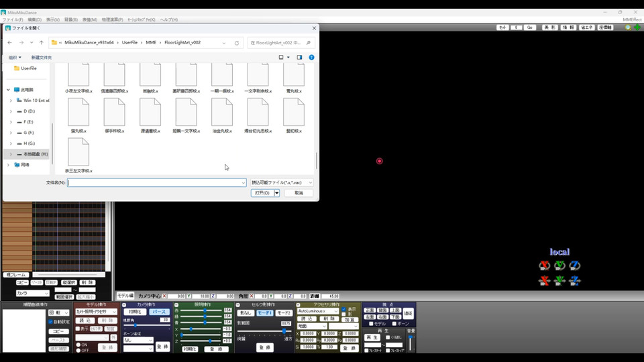Click the red X rotate icon under local

coord(544,265)
